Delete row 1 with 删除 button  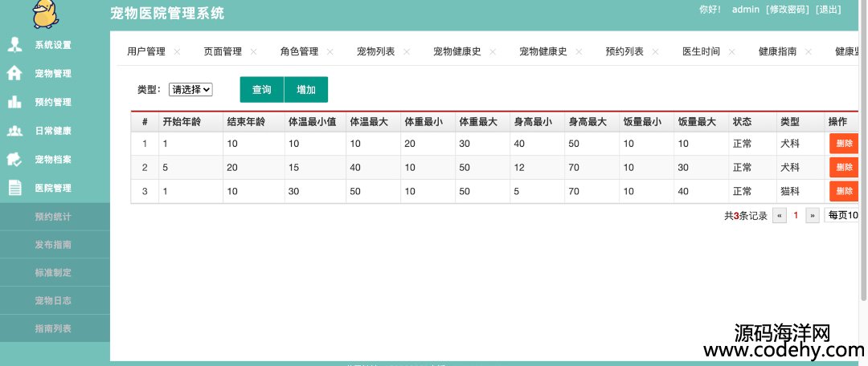click(x=844, y=144)
